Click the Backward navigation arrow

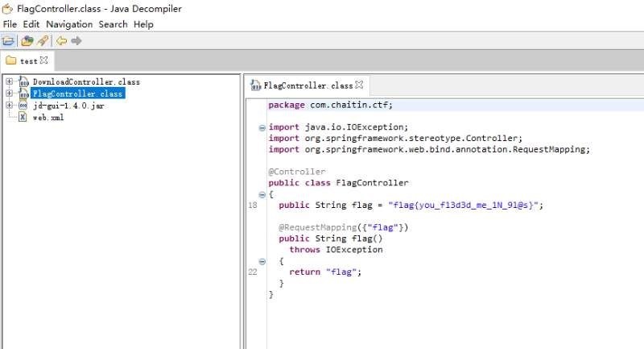pyautogui.click(x=61, y=40)
